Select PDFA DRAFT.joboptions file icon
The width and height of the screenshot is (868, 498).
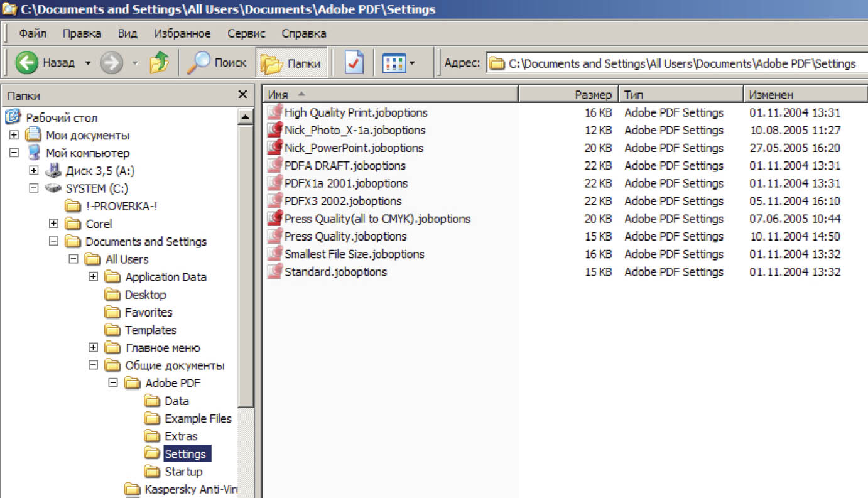[x=274, y=165]
